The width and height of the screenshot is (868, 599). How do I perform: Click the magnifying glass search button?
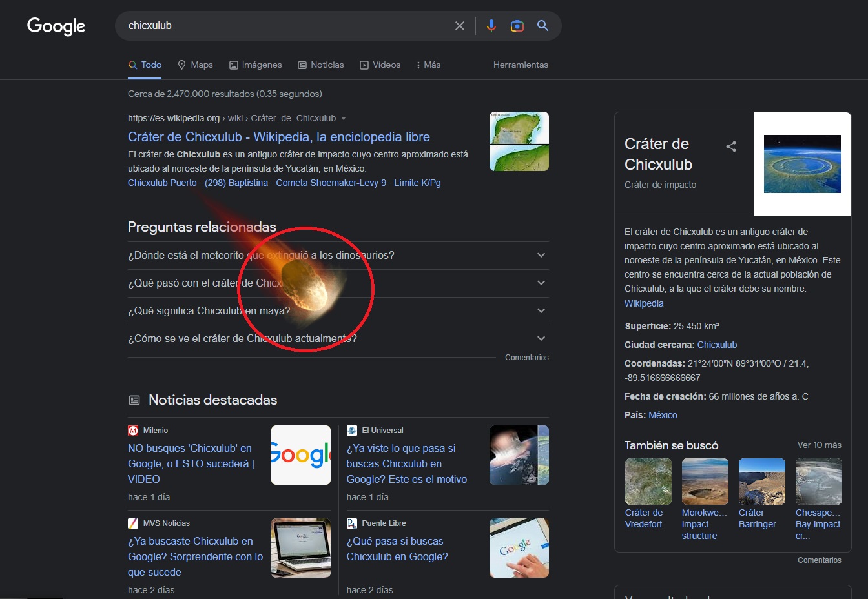[x=543, y=26]
